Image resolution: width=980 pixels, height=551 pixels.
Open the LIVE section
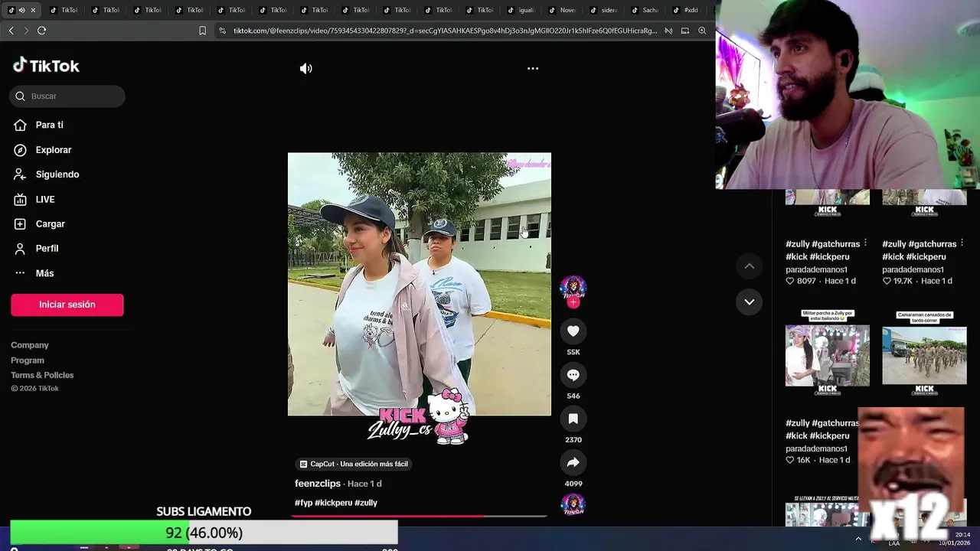(44, 199)
